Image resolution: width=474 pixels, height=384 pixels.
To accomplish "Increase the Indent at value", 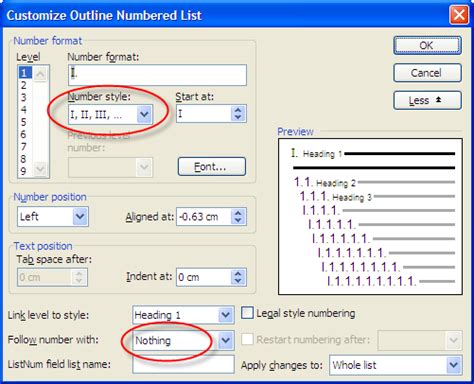I will [x=238, y=273].
